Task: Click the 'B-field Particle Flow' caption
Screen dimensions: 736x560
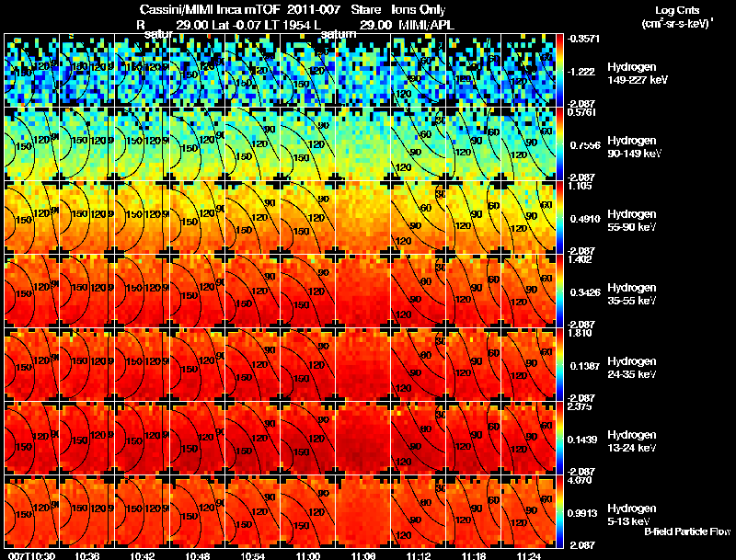Action: pyautogui.click(x=687, y=531)
